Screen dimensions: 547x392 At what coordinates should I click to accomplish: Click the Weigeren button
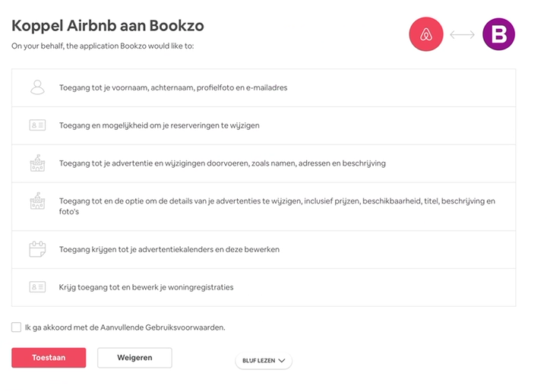(x=134, y=358)
